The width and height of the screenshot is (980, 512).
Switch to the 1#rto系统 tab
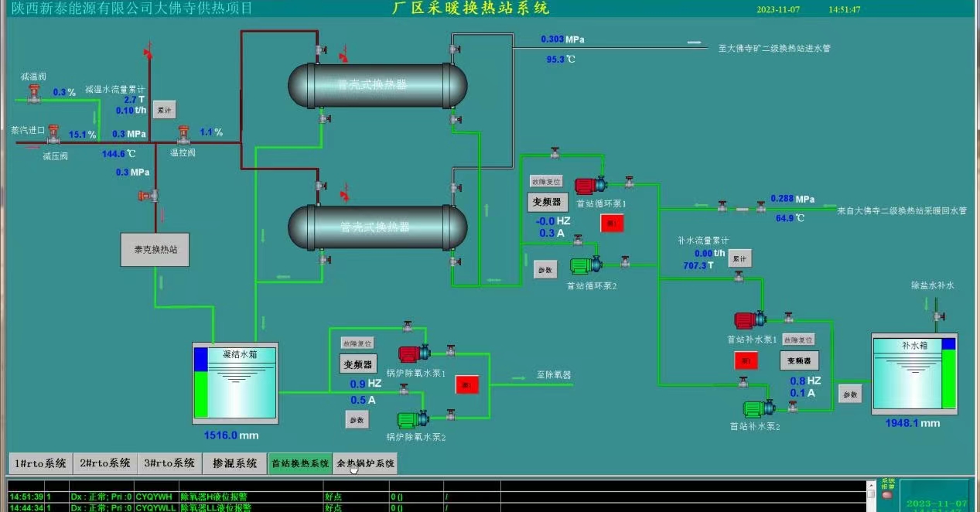(40, 463)
